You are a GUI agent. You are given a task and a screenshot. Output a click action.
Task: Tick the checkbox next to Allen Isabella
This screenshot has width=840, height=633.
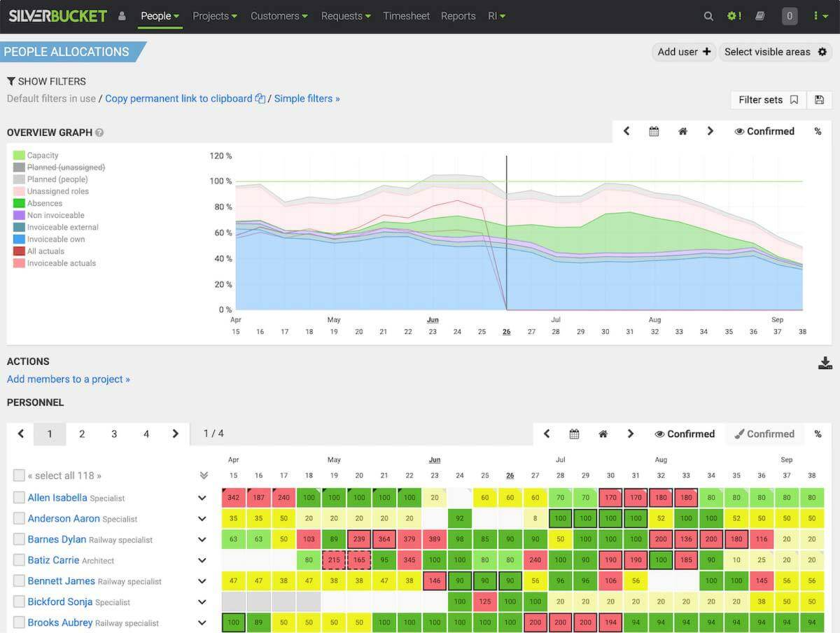(19, 498)
